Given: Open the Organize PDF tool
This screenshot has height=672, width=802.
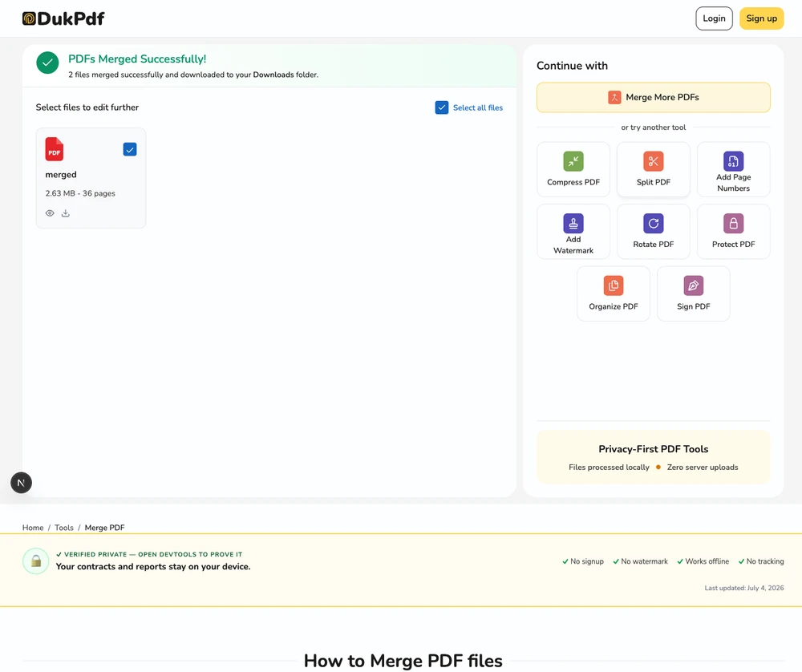Looking at the screenshot, I should [614, 293].
